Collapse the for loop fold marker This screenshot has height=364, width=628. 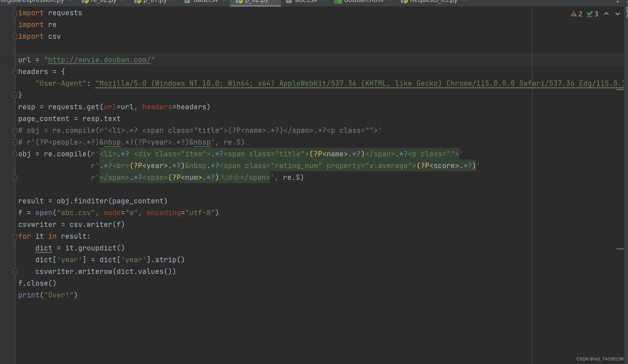pyautogui.click(x=15, y=236)
